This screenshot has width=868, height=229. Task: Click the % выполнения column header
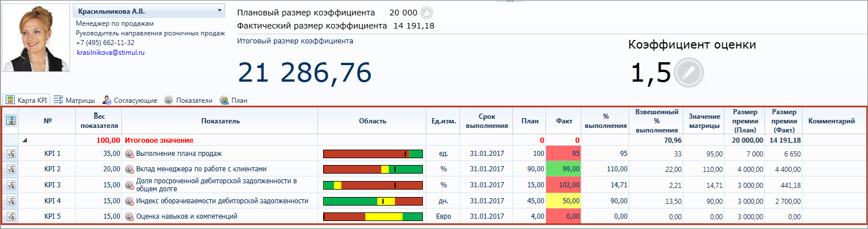click(605, 120)
